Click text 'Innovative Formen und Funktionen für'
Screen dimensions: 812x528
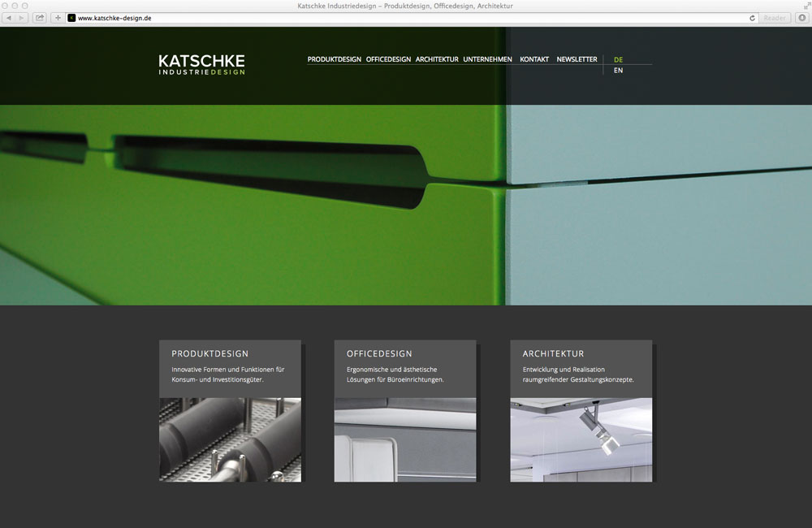click(x=228, y=370)
